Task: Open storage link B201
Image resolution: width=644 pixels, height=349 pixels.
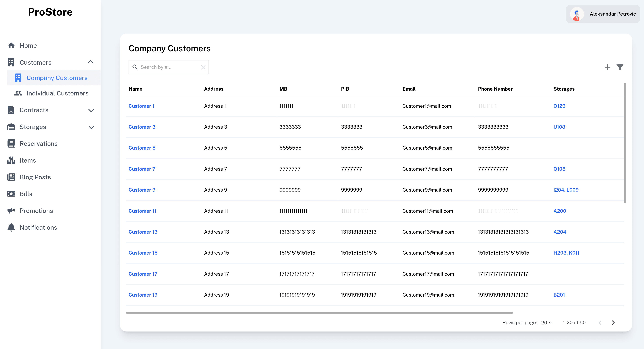Action: click(559, 295)
